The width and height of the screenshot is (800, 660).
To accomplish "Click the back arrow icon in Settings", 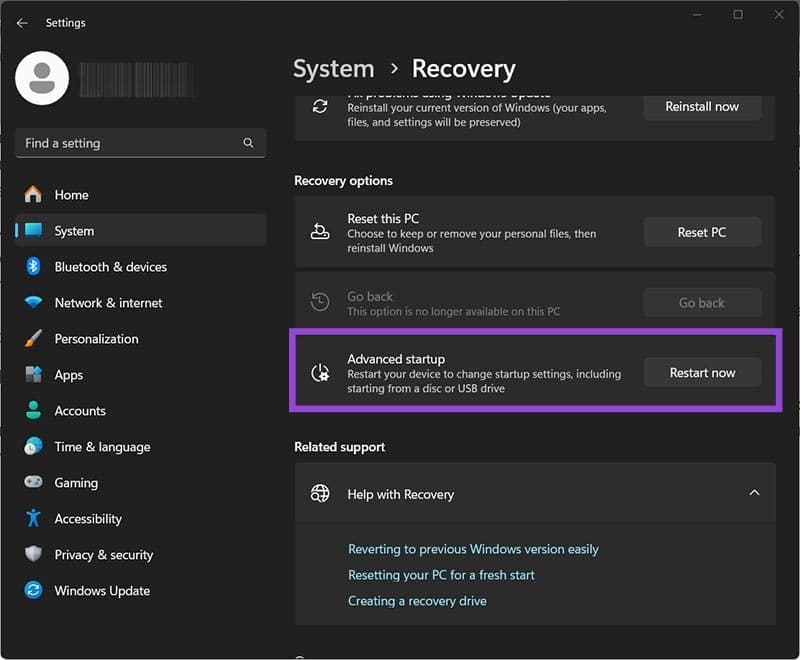I will [22, 23].
